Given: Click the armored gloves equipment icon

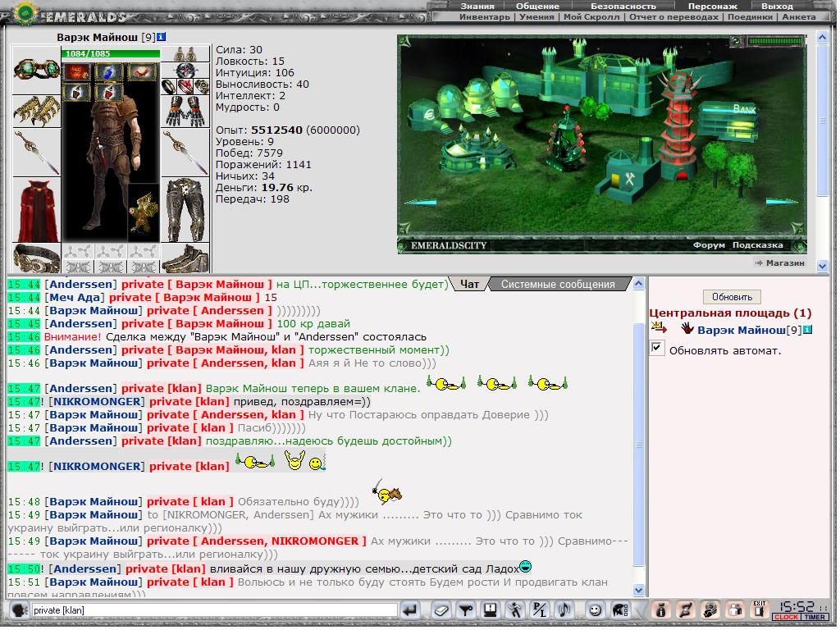Looking at the screenshot, I should 185,111.
